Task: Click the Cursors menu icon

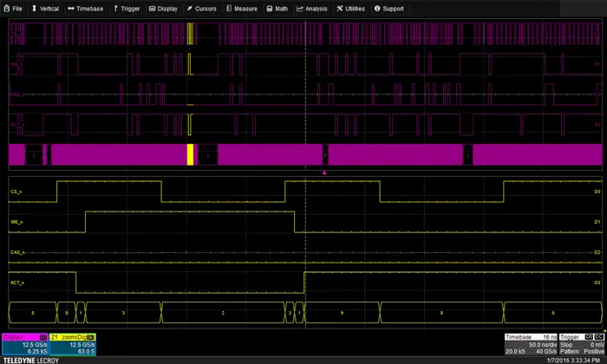Action: point(190,9)
